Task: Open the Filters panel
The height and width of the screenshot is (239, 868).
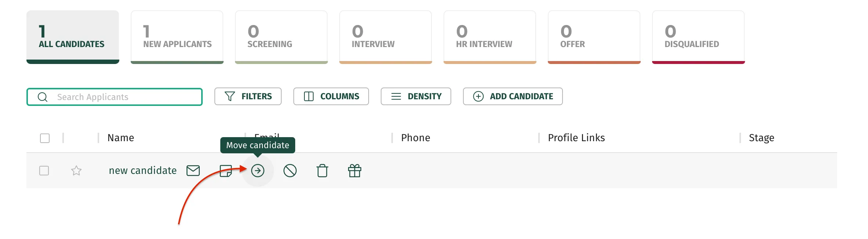Action: tap(248, 96)
